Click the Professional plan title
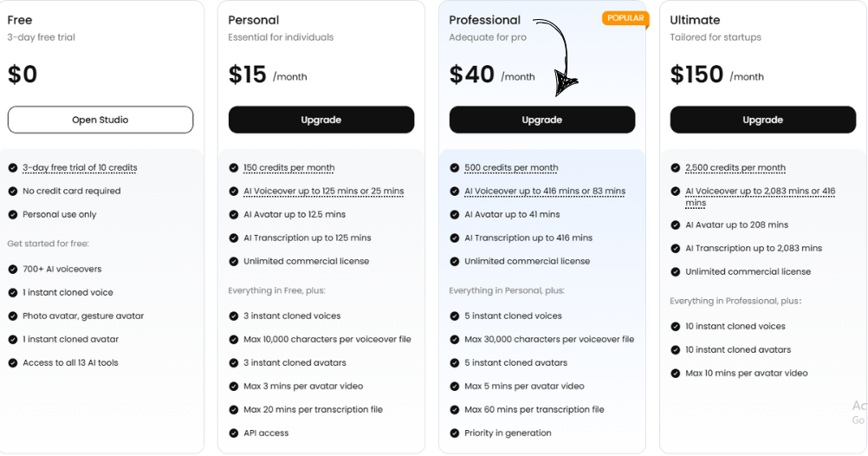 485,20
